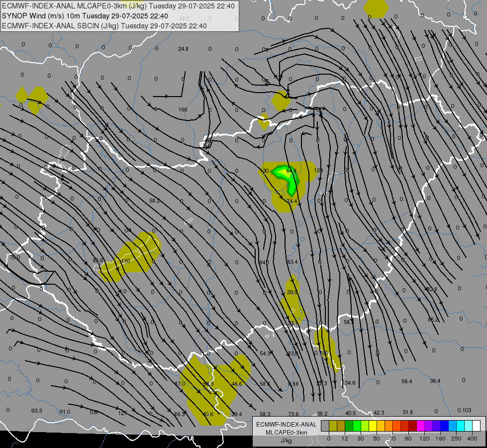Select the magenta swatch in the legend
Image resolution: width=487 pixels, height=448 pixels.
[420, 426]
